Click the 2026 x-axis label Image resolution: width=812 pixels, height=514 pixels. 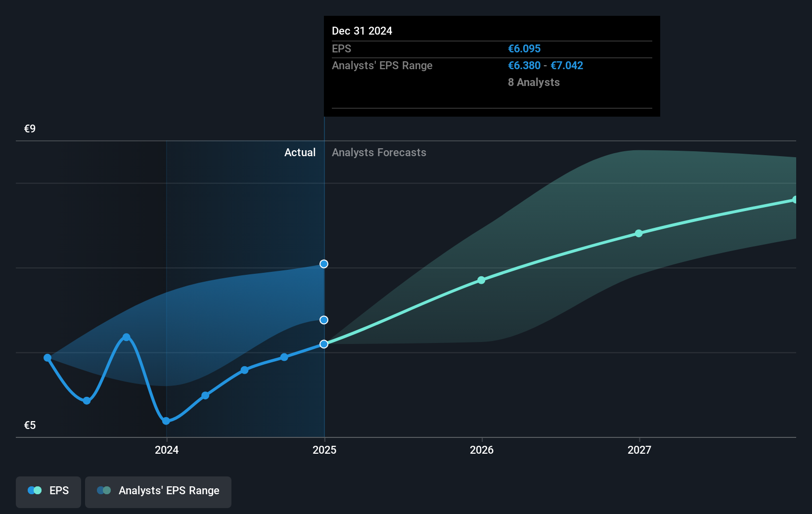pos(482,450)
